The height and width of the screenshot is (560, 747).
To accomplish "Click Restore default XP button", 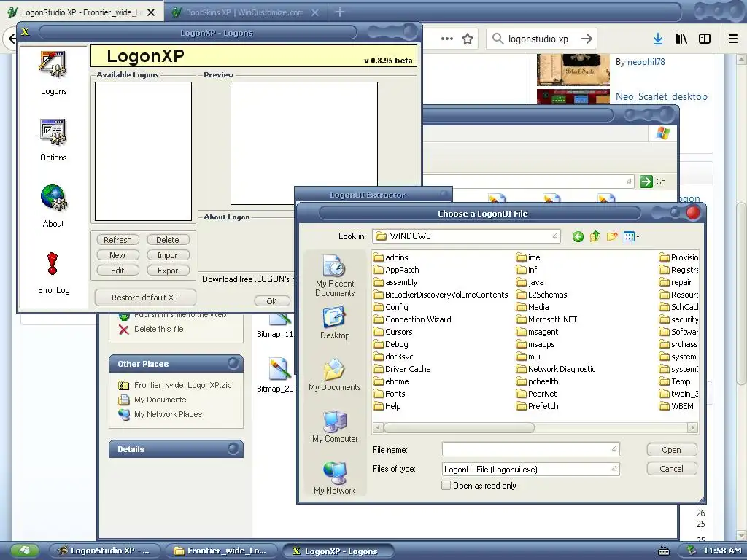I will [145, 297].
